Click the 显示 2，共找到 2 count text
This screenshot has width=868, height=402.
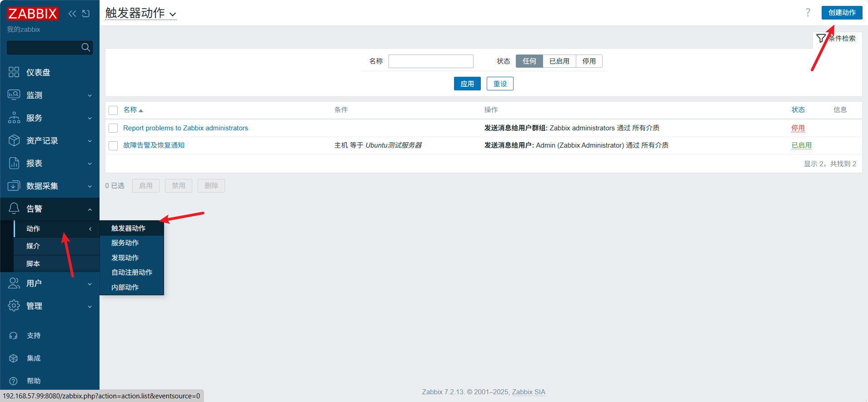tap(830, 164)
